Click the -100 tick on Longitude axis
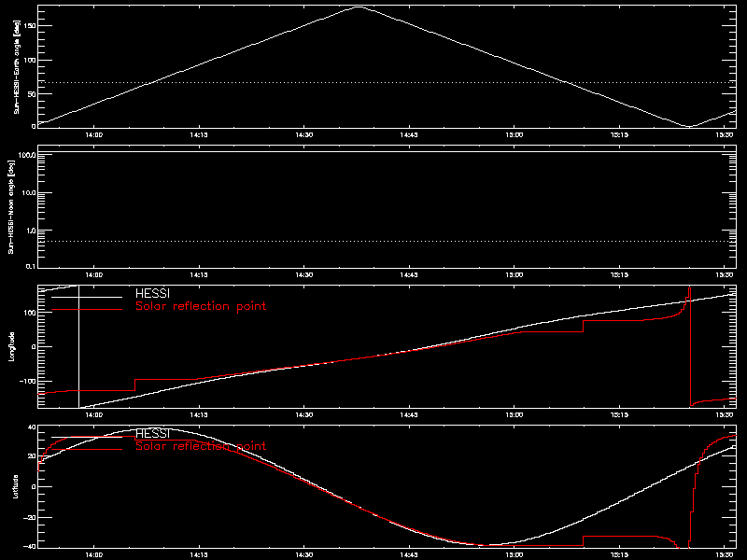The width and height of the screenshot is (747, 560). [27, 381]
